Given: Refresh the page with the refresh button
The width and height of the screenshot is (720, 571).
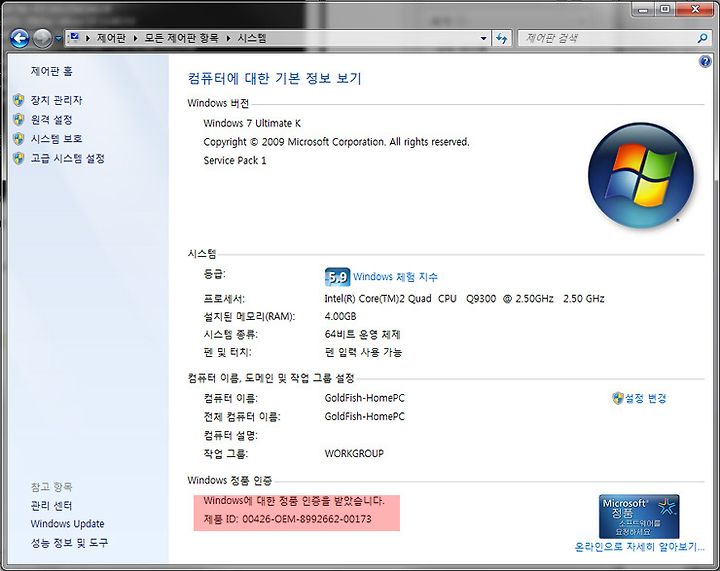Looking at the screenshot, I should [x=502, y=39].
